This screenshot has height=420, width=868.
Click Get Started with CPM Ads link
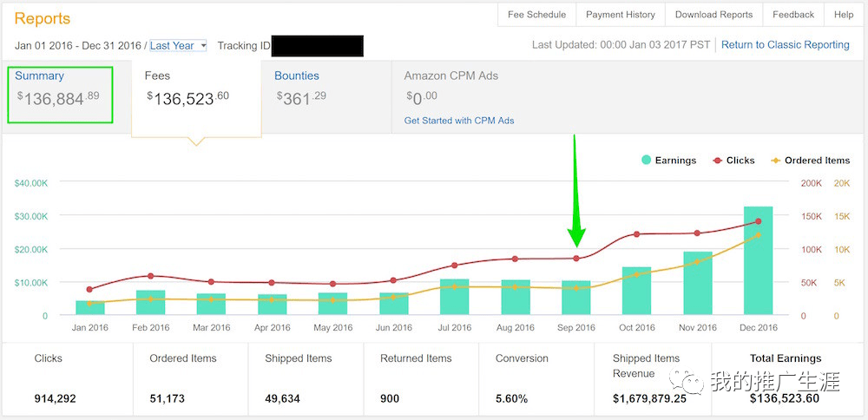(x=459, y=121)
